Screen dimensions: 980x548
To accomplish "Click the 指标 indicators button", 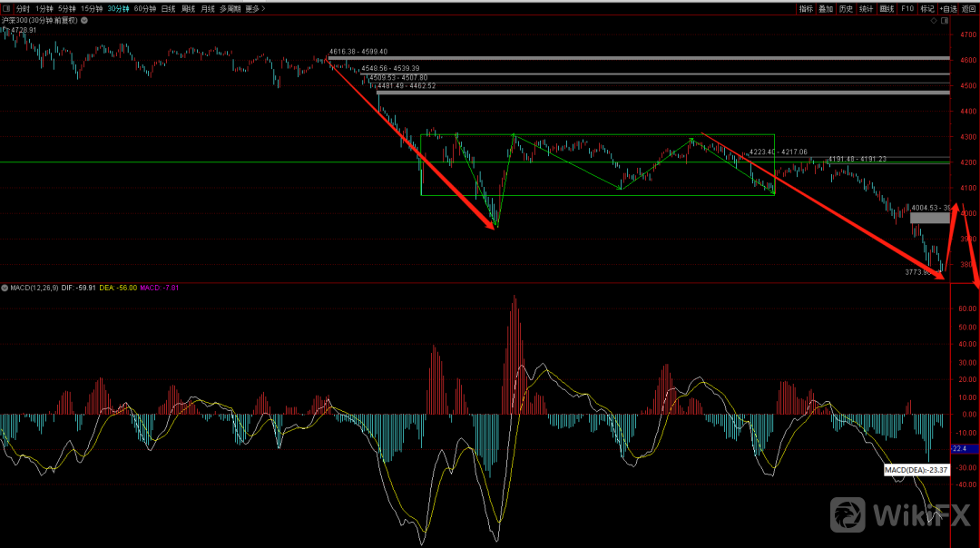I will point(806,8).
